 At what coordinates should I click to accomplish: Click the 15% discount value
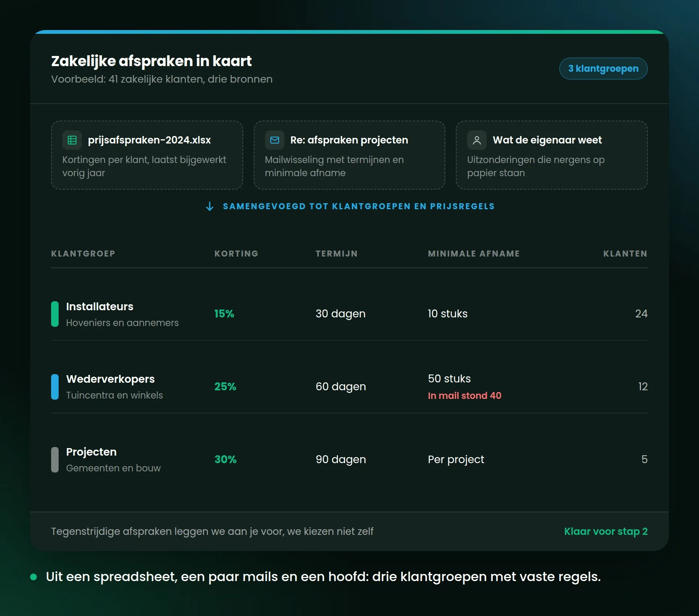pos(224,314)
